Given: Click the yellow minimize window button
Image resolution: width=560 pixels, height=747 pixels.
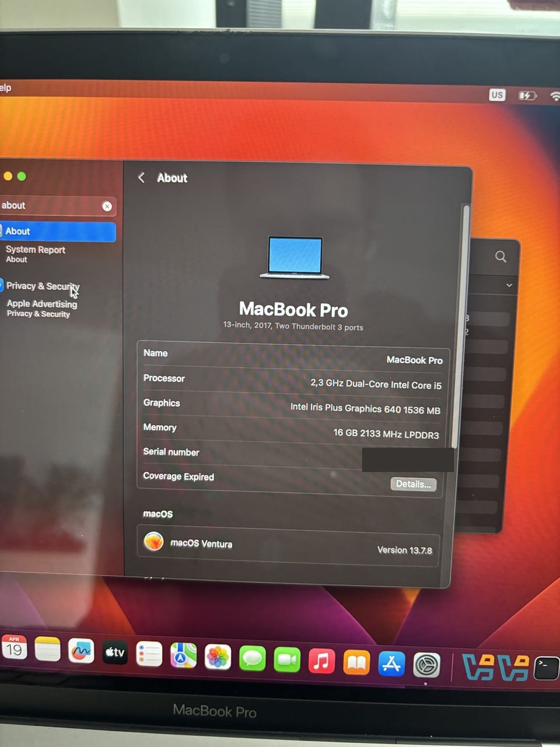Looking at the screenshot, I should pyautogui.click(x=8, y=176).
